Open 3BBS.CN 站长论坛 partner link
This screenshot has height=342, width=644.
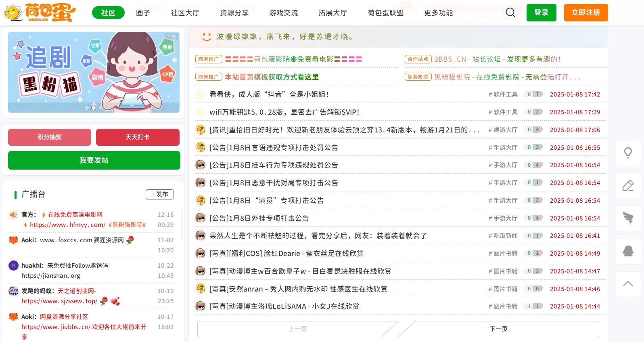tap(498, 59)
